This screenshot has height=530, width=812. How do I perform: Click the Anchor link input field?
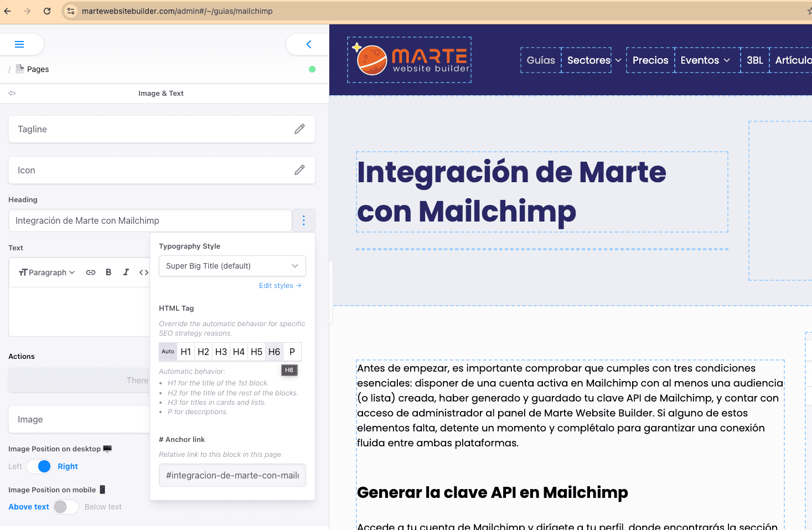232,475
